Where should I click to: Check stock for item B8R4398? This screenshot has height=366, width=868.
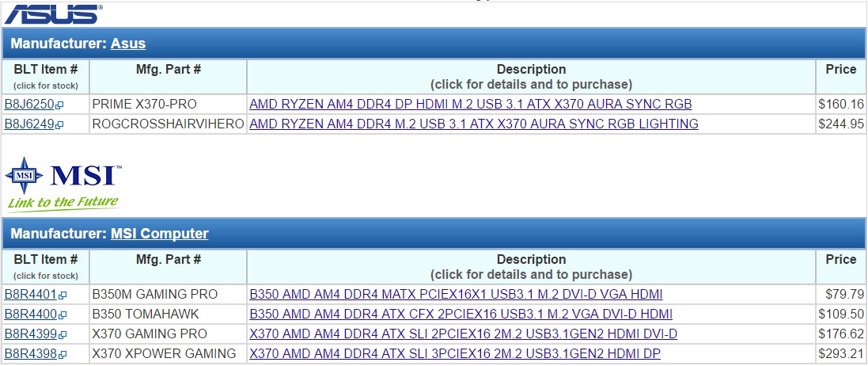[29, 353]
